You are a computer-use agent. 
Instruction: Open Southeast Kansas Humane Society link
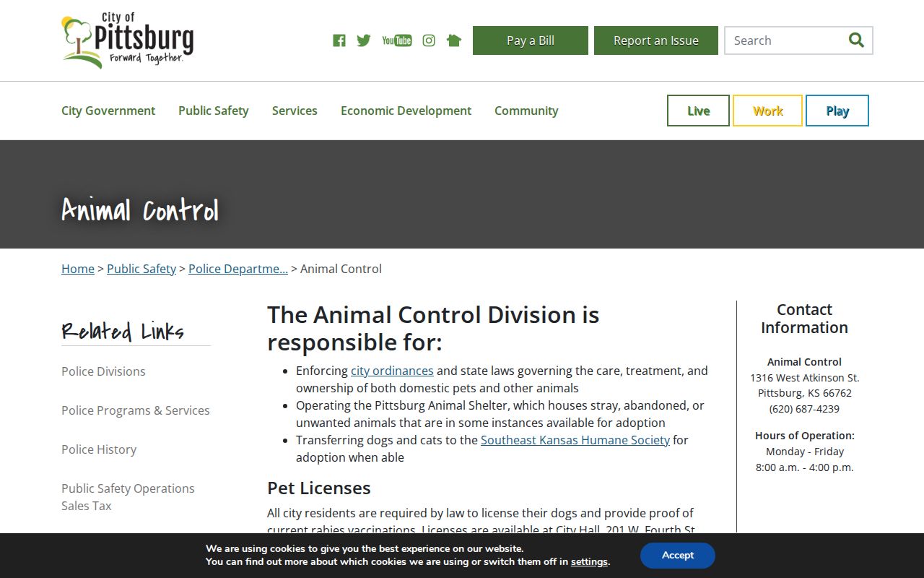point(575,440)
